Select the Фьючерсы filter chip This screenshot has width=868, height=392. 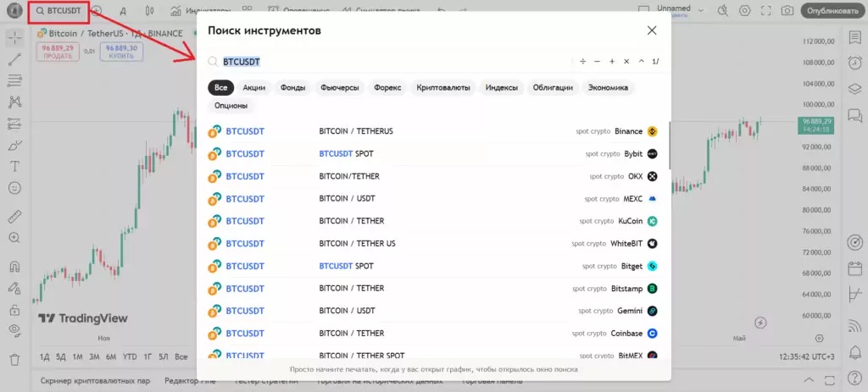point(340,87)
